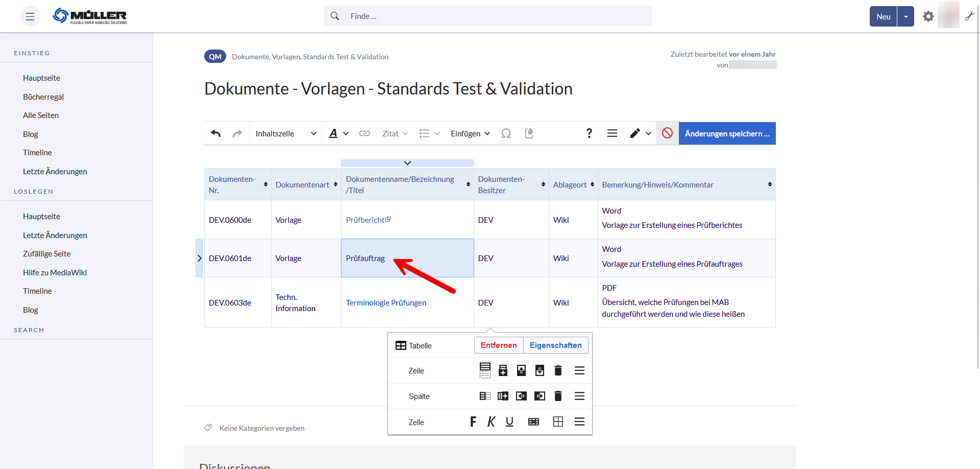This screenshot has height=469, width=980.
Task: Toggle underline for the cell
Action: click(x=509, y=421)
